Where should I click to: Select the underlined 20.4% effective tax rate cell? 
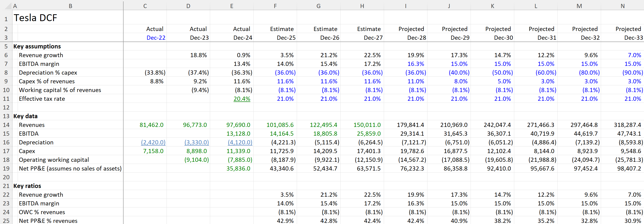pyautogui.click(x=242, y=99)
